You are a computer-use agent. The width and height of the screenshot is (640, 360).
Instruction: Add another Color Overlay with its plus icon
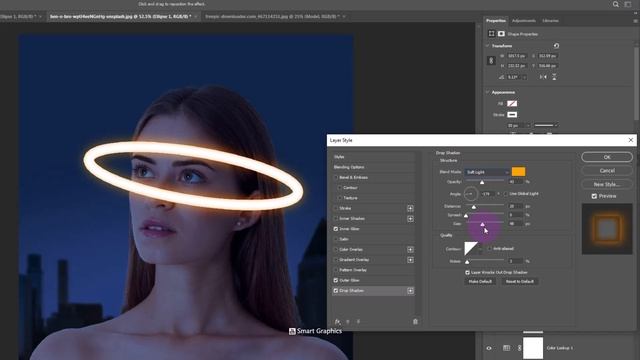tap(410, 249)
